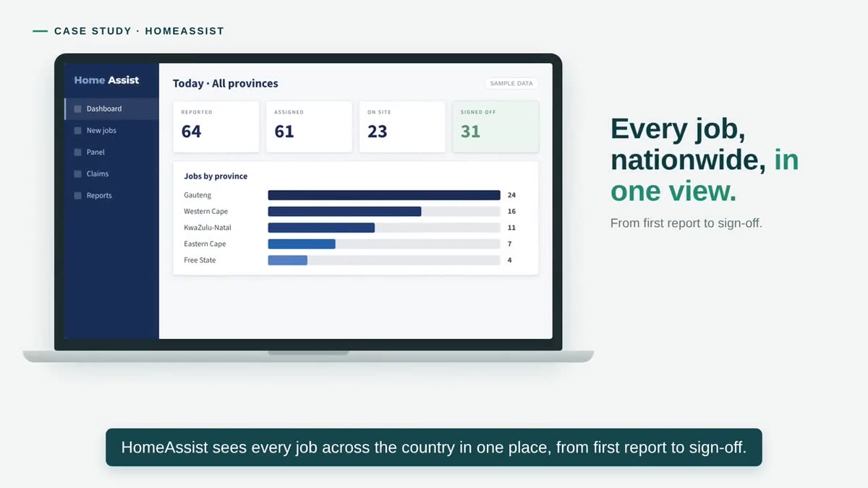Viewport: 868px width, 488px height.
Task: Open Reports in the sidebar
Action: (x=111, y=196)
